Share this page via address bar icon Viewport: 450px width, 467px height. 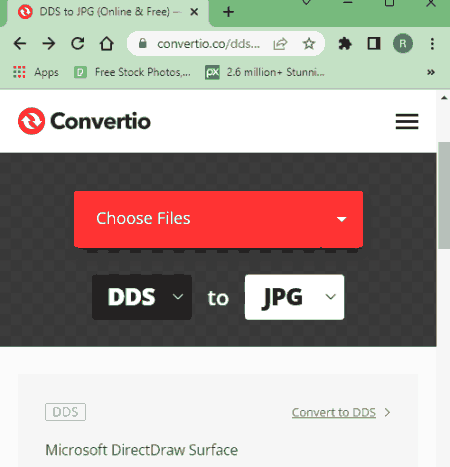point(280,44)
